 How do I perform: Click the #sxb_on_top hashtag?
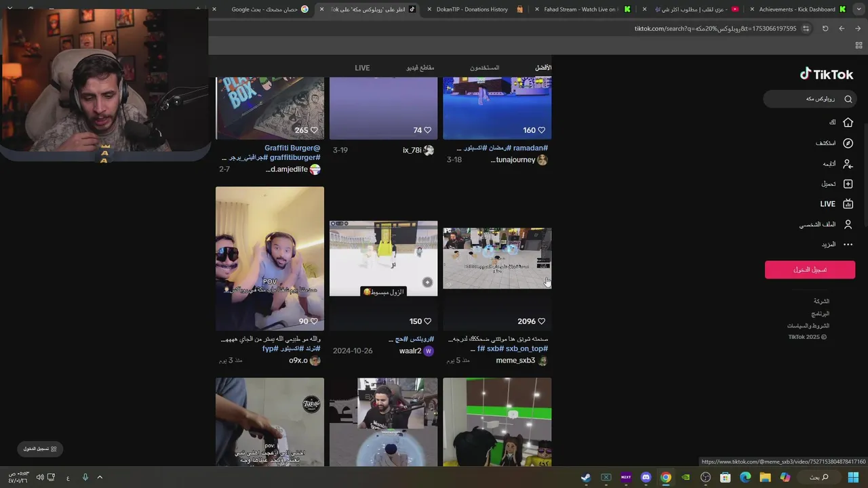pyautogui.click(x=527, y=349)
